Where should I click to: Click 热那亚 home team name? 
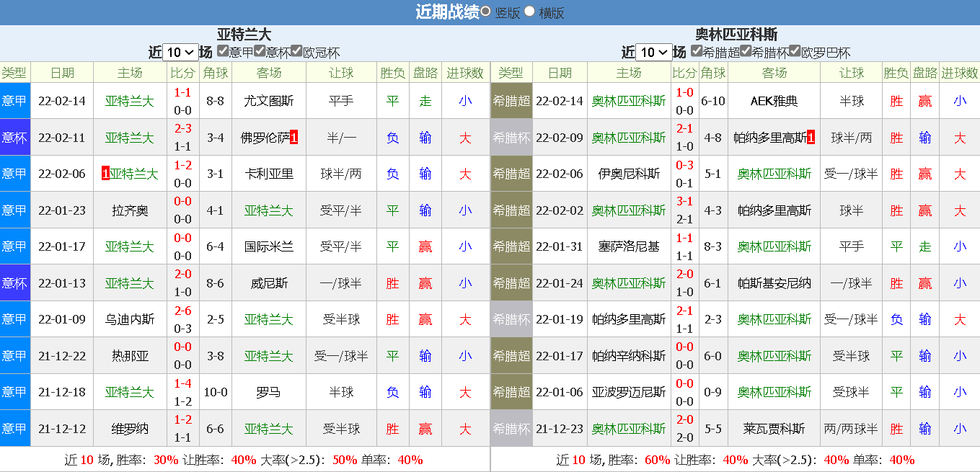130,356
